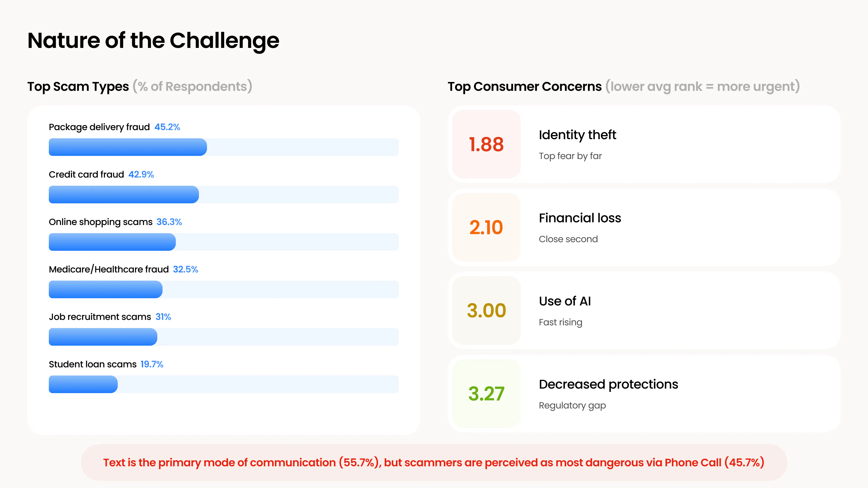
Task: Click the Use of AI heading
Action: coord(565,301)
